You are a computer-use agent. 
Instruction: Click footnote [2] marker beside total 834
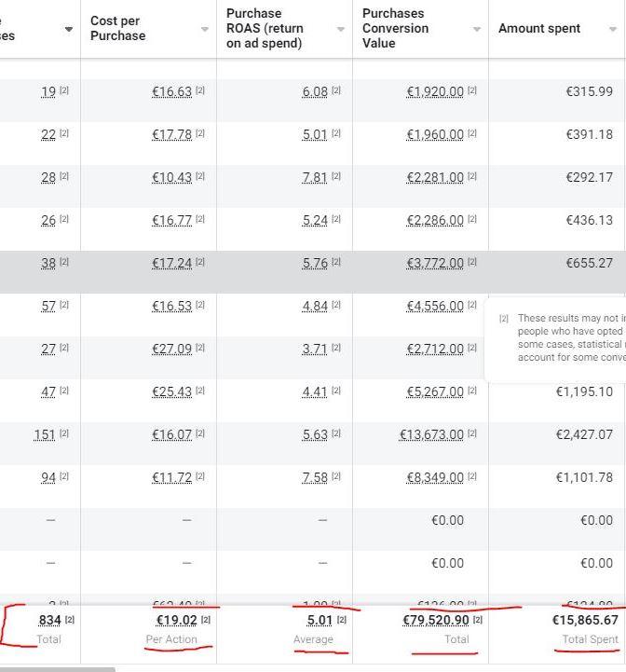pos(70,619)
